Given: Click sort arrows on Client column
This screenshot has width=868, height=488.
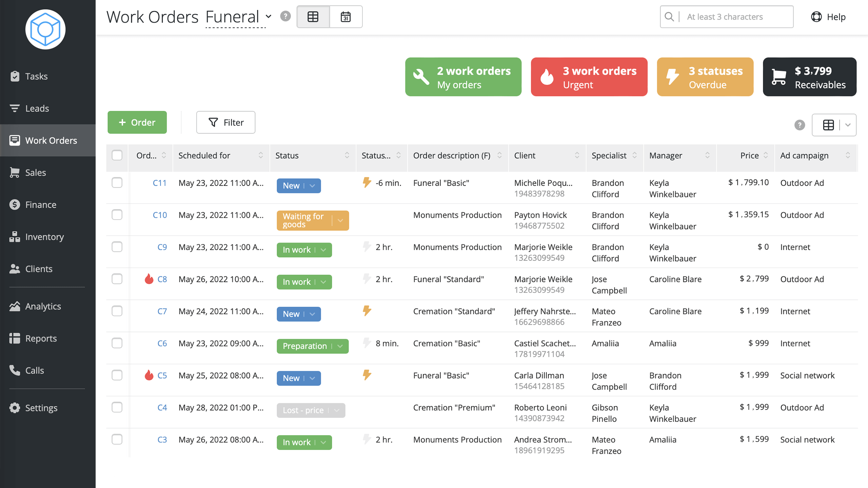Looking at the screenshot, I should 577,155.
